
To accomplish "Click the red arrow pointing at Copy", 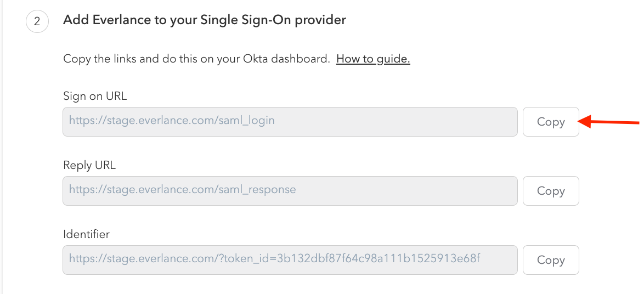I will coord(609,122).
